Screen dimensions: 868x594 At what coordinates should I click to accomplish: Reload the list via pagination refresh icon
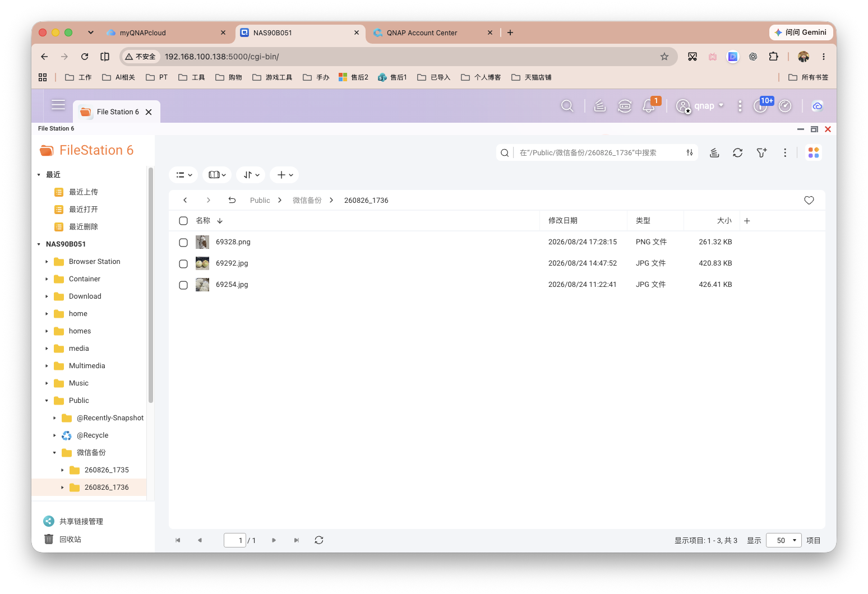[x=319, y=540]
